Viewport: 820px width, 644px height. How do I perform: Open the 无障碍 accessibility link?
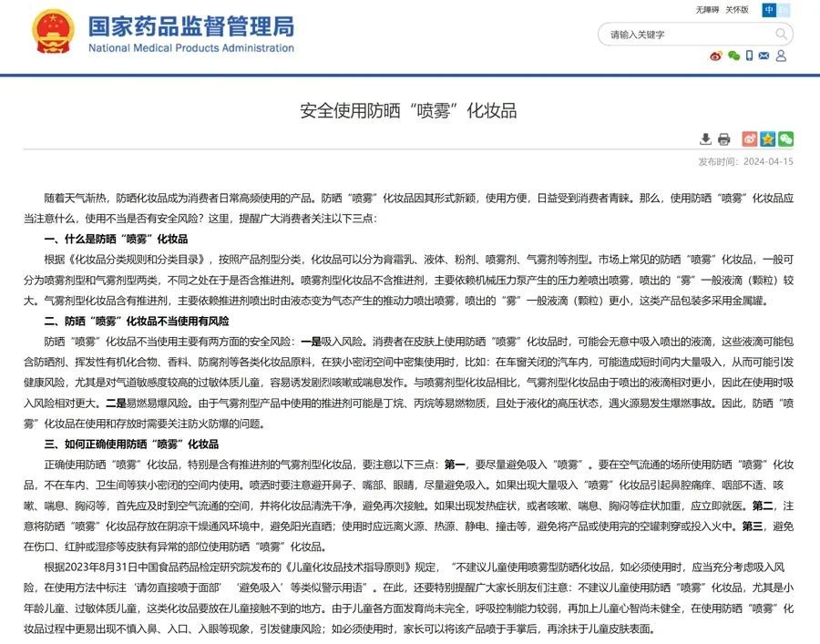pyautogui.click(x=708, y=10)
